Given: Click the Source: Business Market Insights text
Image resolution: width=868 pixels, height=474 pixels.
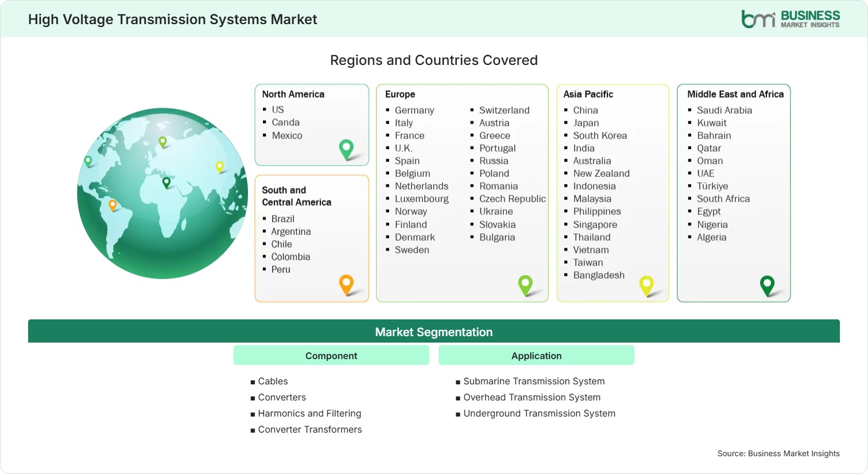Looking at the screenshot, I should point(778,453).
